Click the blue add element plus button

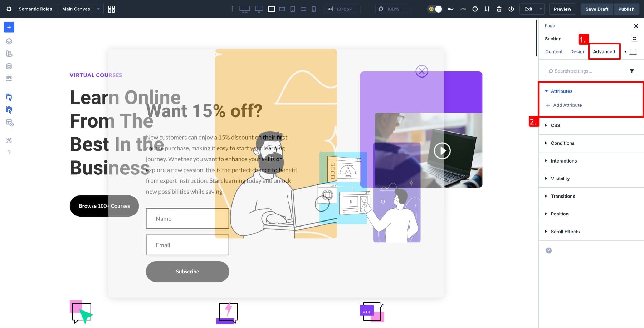pos(9,27)
